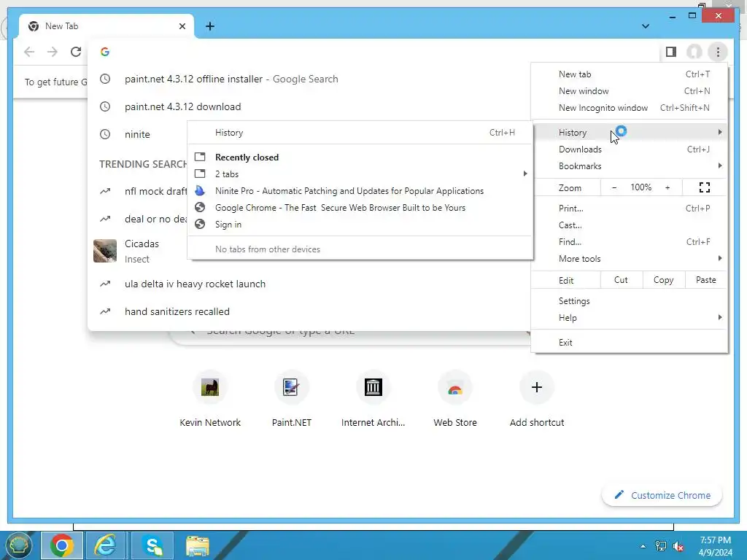This screenshot has width=747, height=560.
Task: Choose Cast... from the menu
Action: (630, 225)
